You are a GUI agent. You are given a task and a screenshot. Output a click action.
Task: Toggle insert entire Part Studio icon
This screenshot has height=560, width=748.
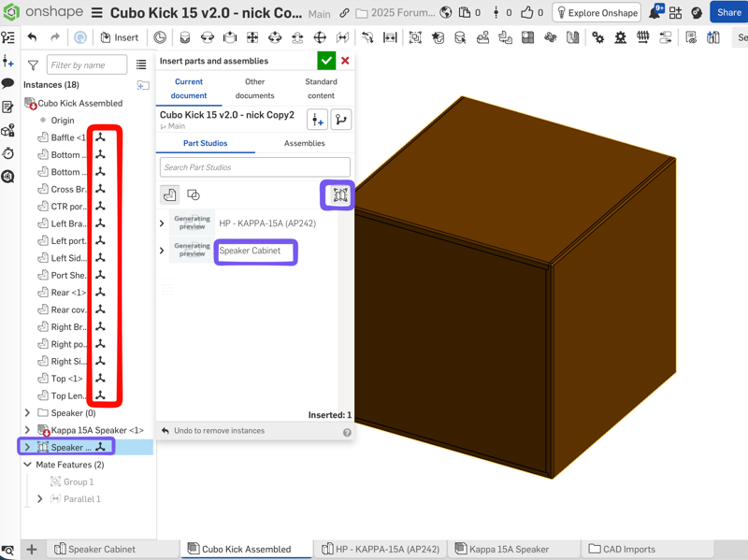coord(340,194)
